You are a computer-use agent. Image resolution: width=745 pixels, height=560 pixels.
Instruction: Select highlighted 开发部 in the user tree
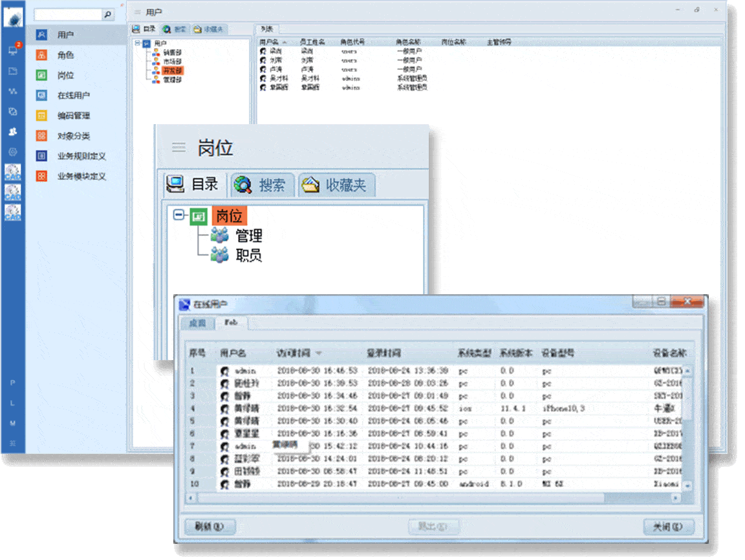(x=173, y=70)
